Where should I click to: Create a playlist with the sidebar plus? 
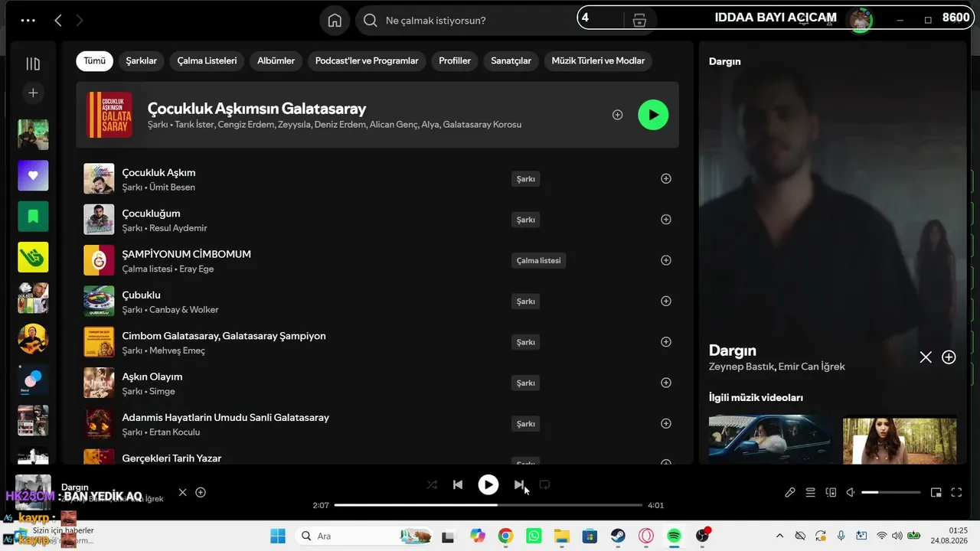tap(33, 93)
